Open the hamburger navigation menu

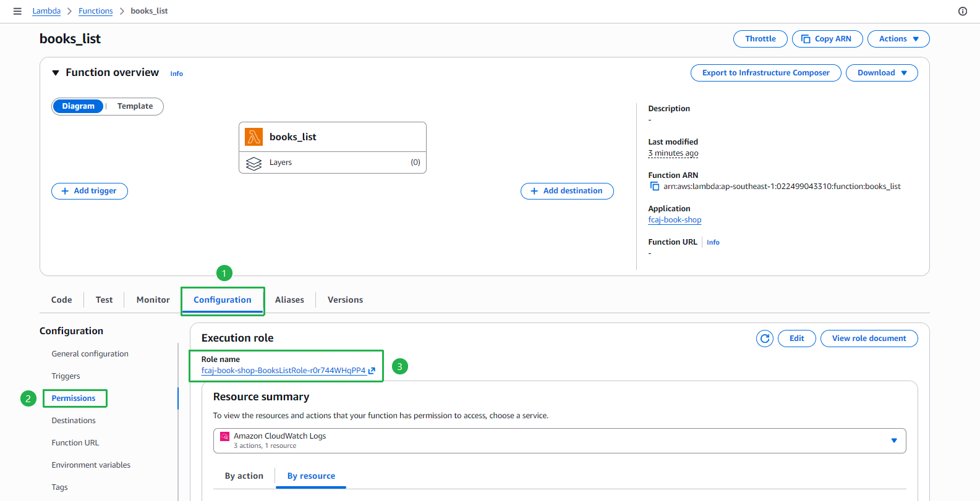pyautogui.click(x=17, y=11)
